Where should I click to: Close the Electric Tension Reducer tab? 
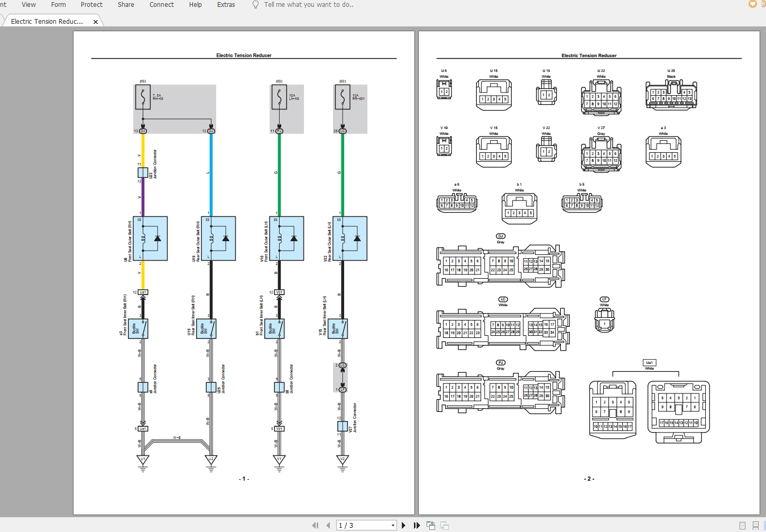(96, 22)
